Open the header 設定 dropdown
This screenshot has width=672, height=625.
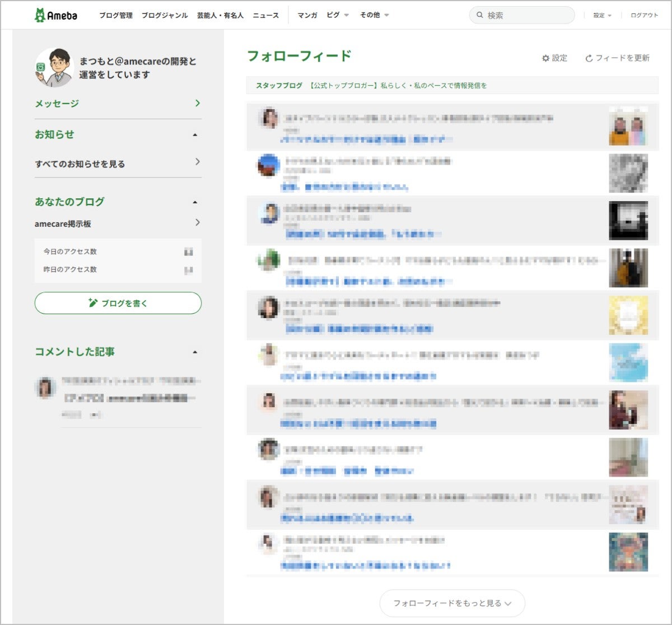[x=603, y=16]
